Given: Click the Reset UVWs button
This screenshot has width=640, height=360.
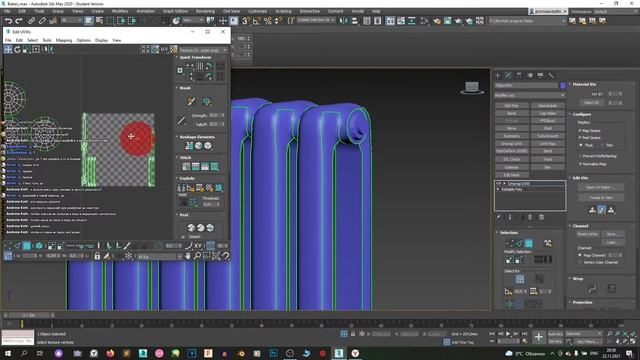Looking at the screenshot, I should tap(588, 234).
